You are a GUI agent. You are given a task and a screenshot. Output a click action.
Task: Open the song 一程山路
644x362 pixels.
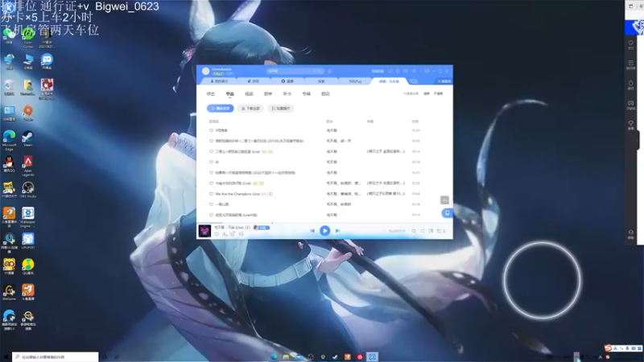click(x=222, y=204)
